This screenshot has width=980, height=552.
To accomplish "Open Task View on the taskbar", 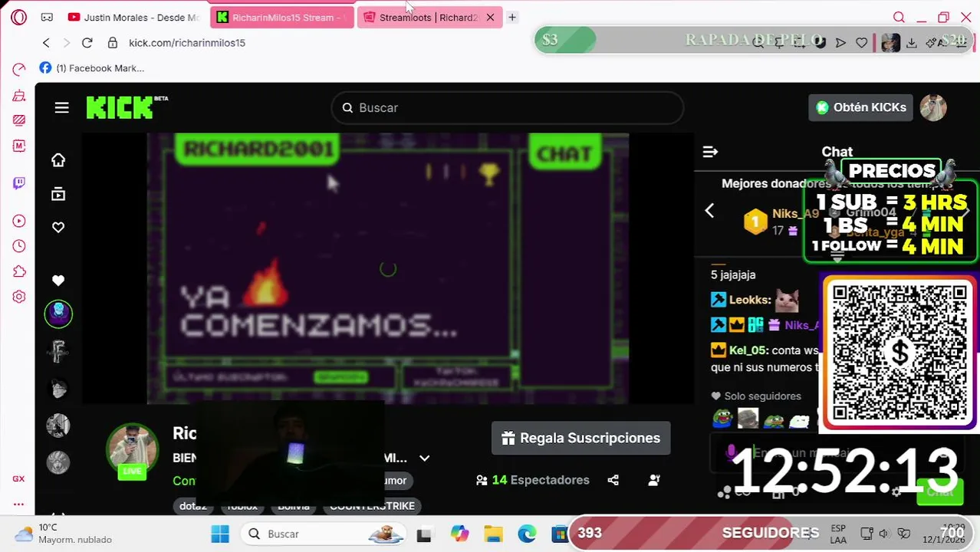I will click(424, 534).
